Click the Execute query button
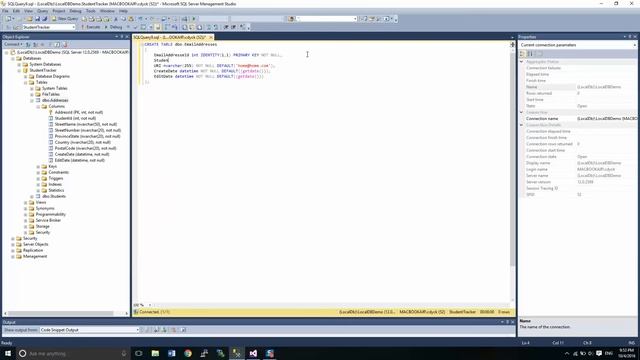 90,27
